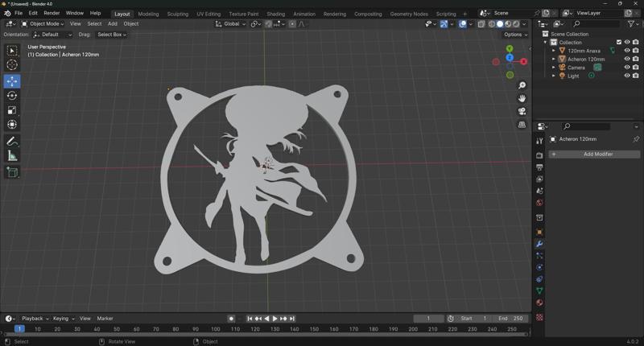Switch to Shading workspace tab

tap(275, 14)
